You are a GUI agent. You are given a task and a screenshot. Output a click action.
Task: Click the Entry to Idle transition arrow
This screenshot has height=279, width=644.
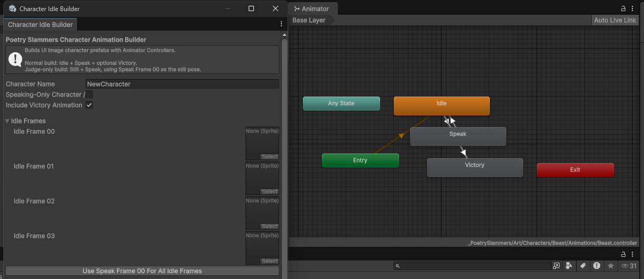(401, 136)
